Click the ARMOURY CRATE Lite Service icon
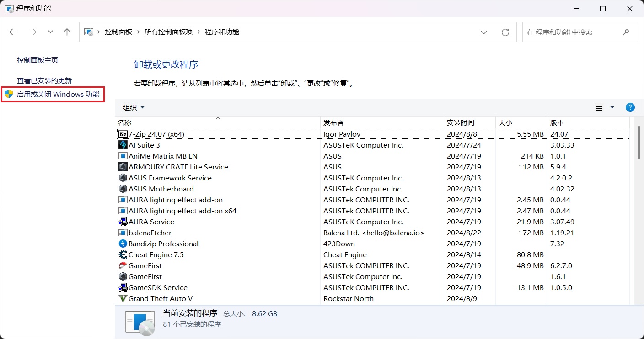This screenshot has width=644, height=339. pos(123,167)
